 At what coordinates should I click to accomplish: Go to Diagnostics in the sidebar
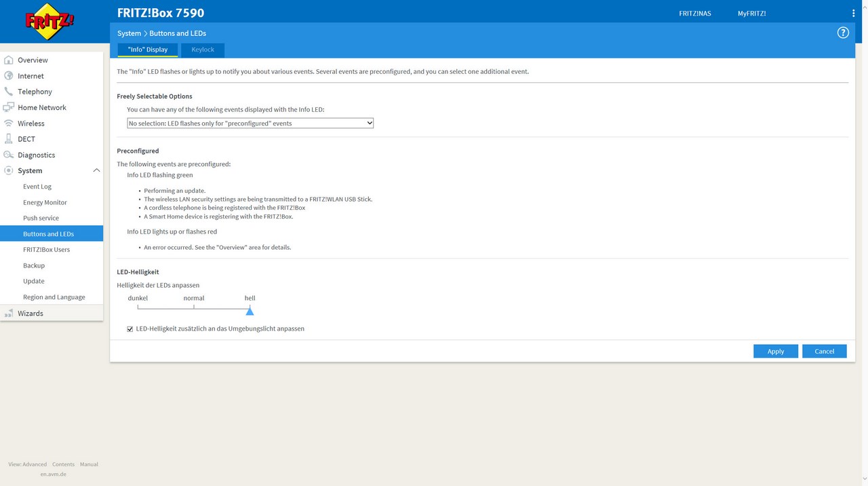tap(37, 155)
